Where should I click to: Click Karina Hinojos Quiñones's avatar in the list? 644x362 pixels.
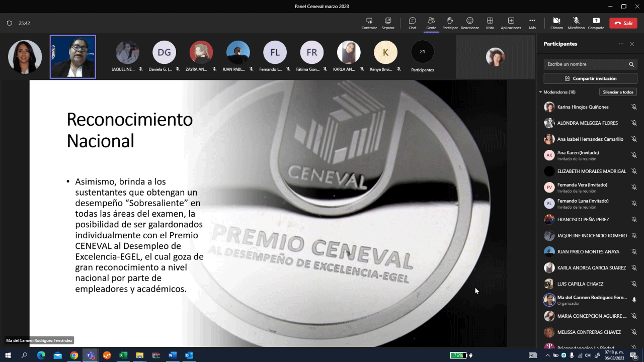tap(549, 107)
